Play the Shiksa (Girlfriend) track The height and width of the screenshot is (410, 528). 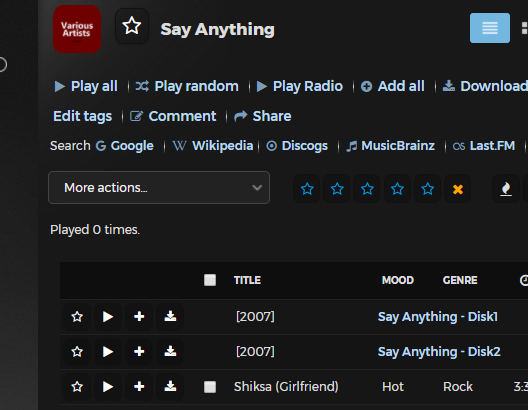108,386
